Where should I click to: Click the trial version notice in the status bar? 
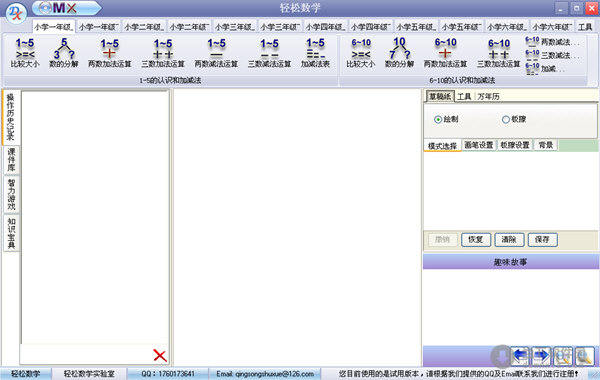[458, 374]
